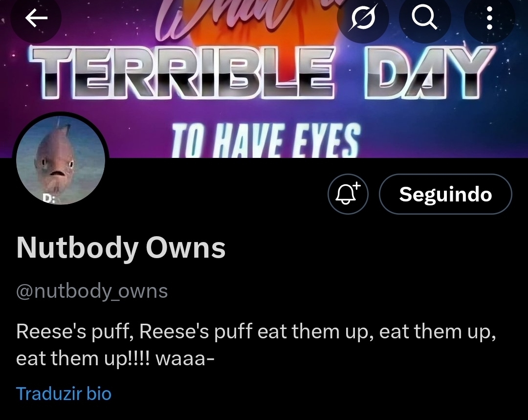Unfollow via the Seguindo button

click(445, 194)
